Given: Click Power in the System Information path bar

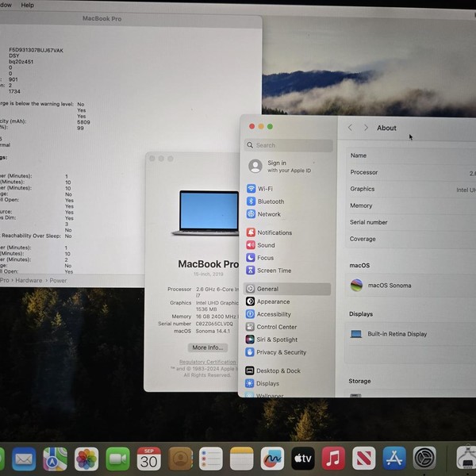Looking at the screenshot, I should 58,280.
